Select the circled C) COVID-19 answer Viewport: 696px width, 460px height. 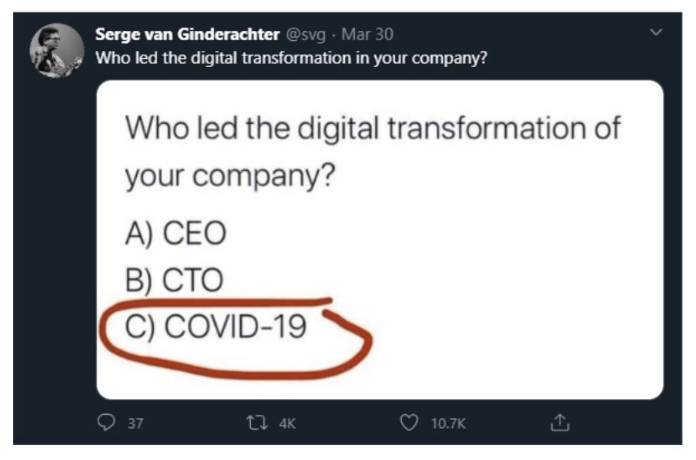pyautogui.click(x=216, y=326)
